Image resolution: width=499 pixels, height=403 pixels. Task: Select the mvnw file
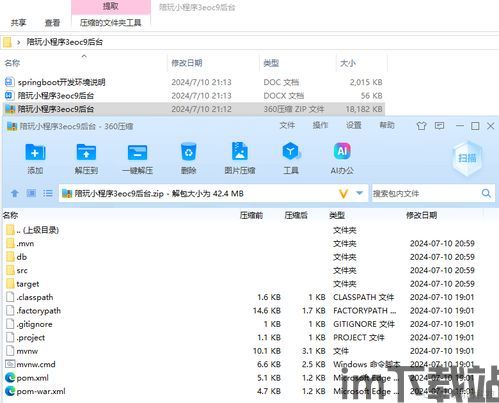[x=27, y=351]
